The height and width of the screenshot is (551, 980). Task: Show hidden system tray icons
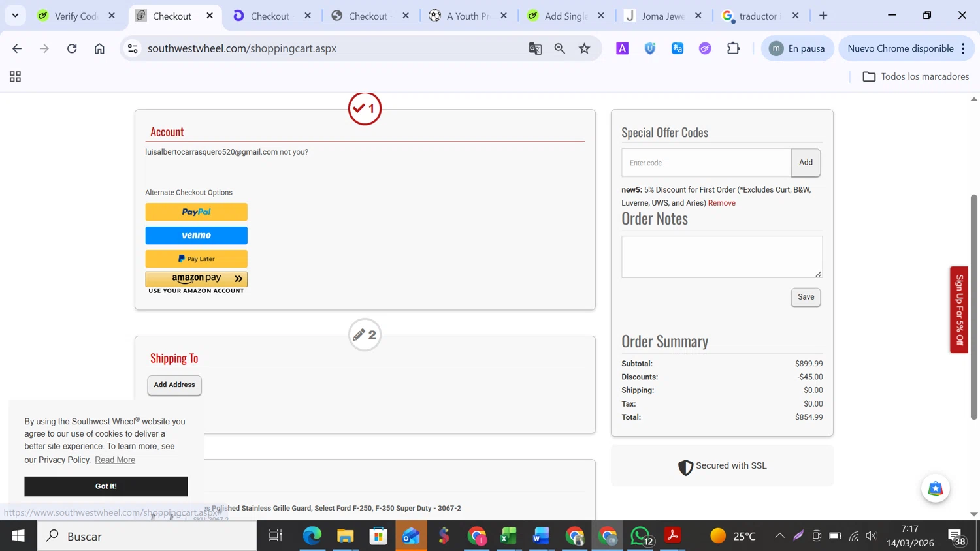[779, 536]
